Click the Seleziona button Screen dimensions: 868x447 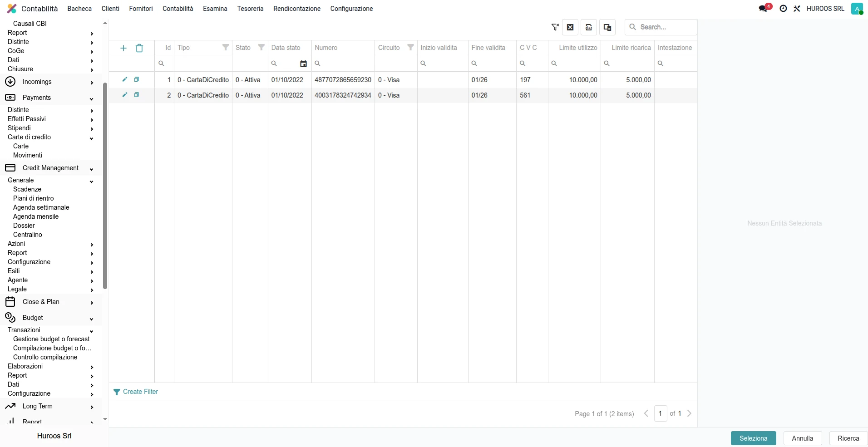(x=753, y=438)
